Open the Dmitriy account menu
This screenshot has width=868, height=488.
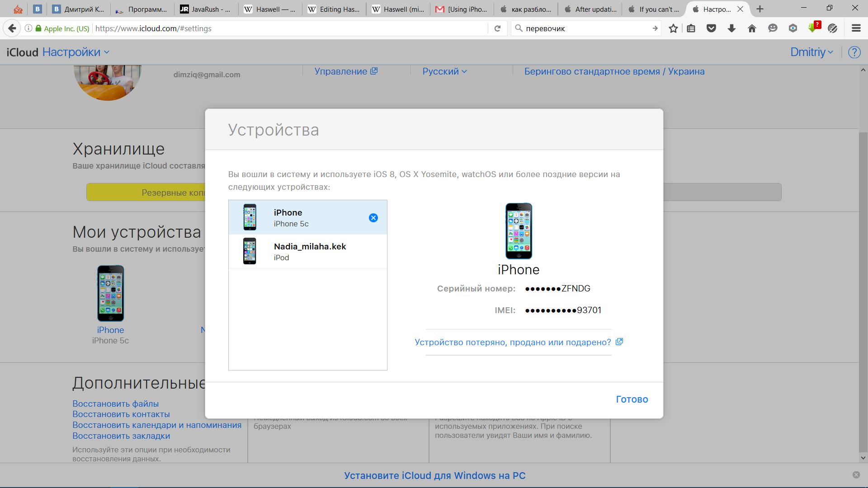(811, 52)
